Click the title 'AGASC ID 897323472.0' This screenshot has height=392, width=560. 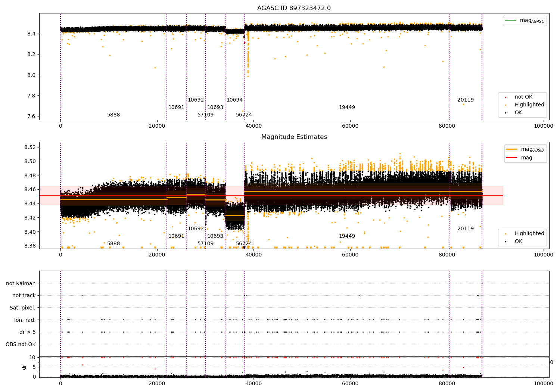[294, 8]
